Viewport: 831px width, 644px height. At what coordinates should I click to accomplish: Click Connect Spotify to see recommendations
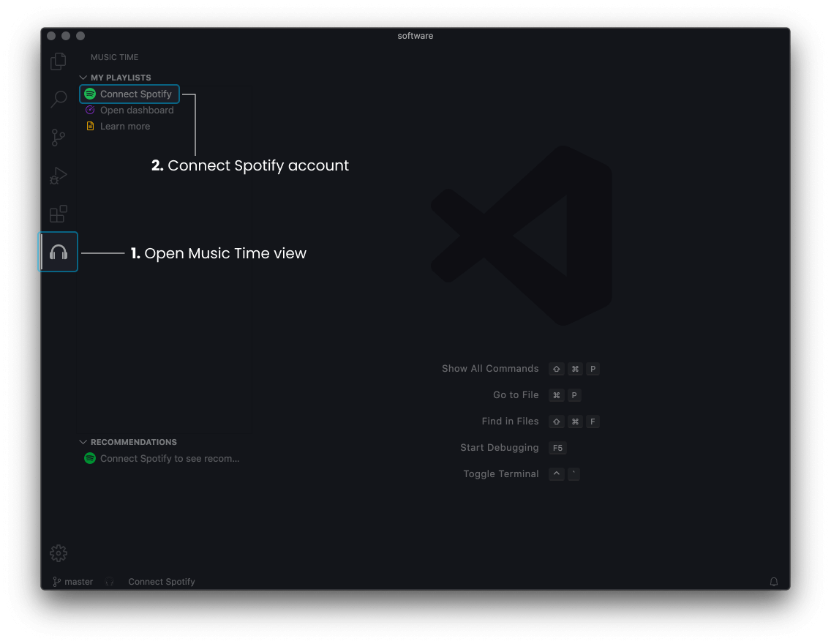[x=168, y=458]
